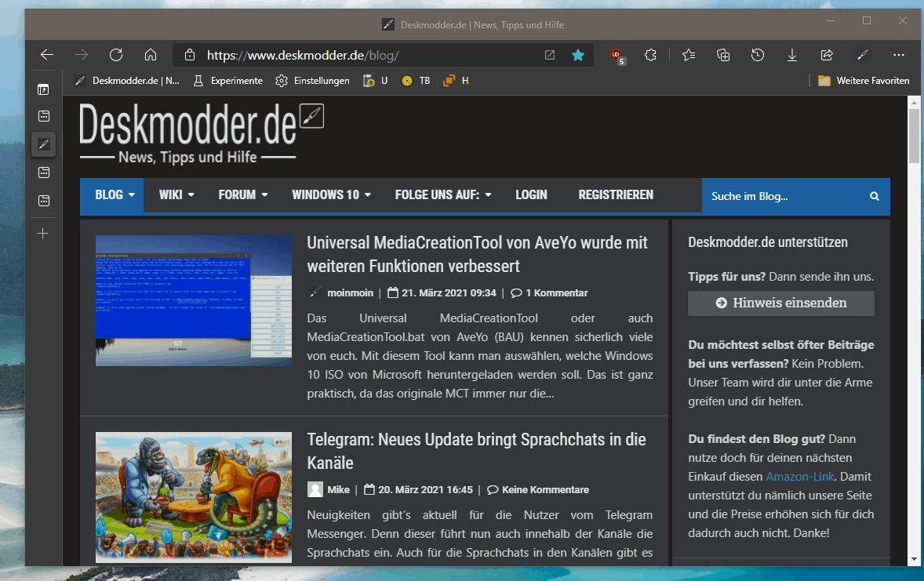Screen dimensions: 924x581
Task: Open browsing History icon
Action: pos(758,55)
